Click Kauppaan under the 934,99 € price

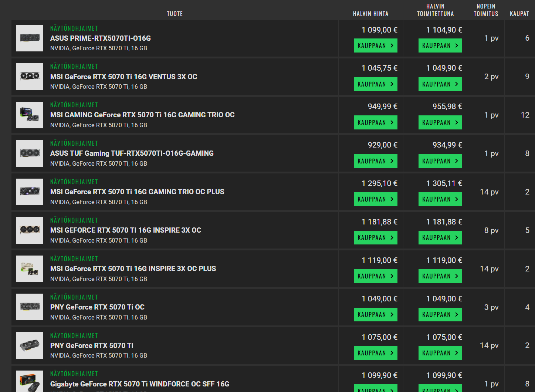click(440, 161)
